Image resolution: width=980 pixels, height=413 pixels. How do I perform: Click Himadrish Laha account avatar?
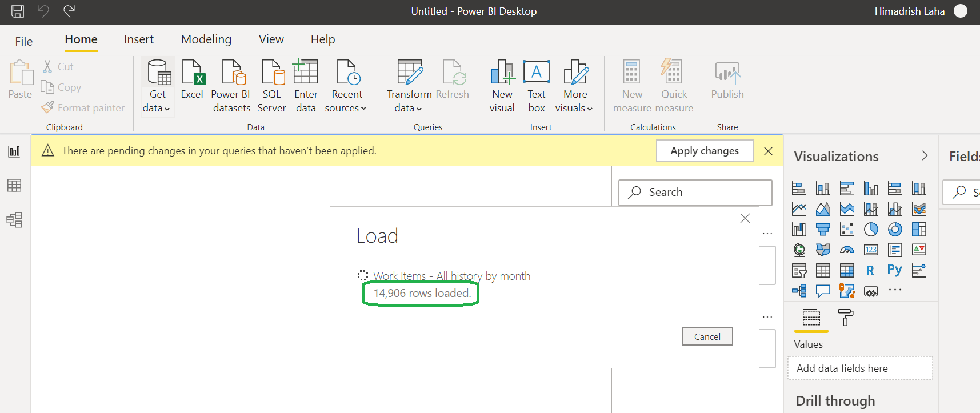click(x=961, y=11)
